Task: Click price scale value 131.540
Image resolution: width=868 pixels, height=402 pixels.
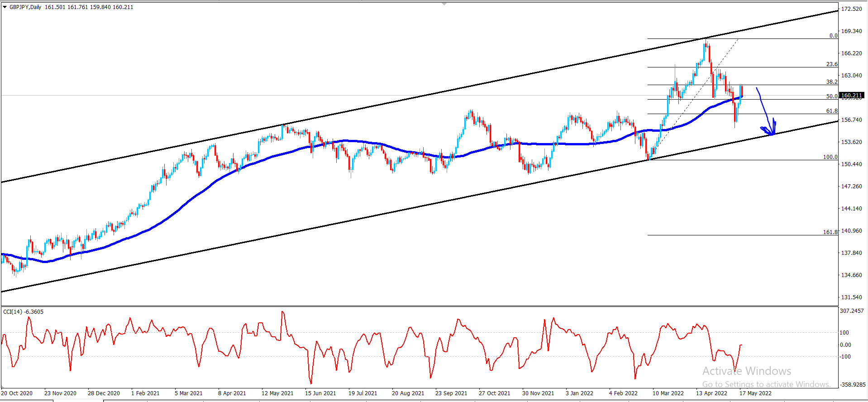Action: pos(851,297)
